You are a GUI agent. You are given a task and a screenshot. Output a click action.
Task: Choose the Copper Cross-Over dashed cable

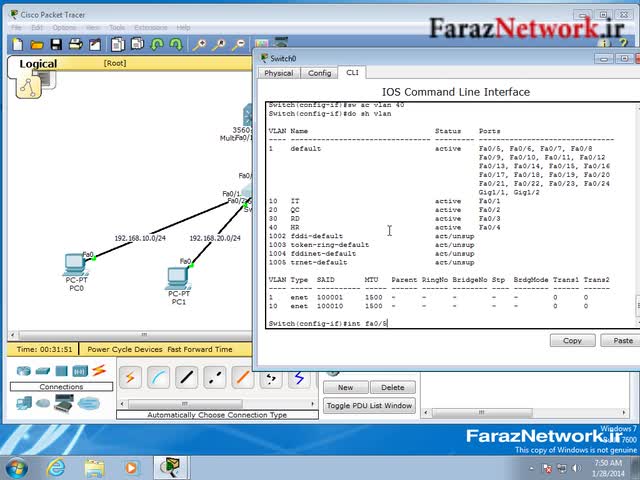pyautogui.click(x=215, y=378)
